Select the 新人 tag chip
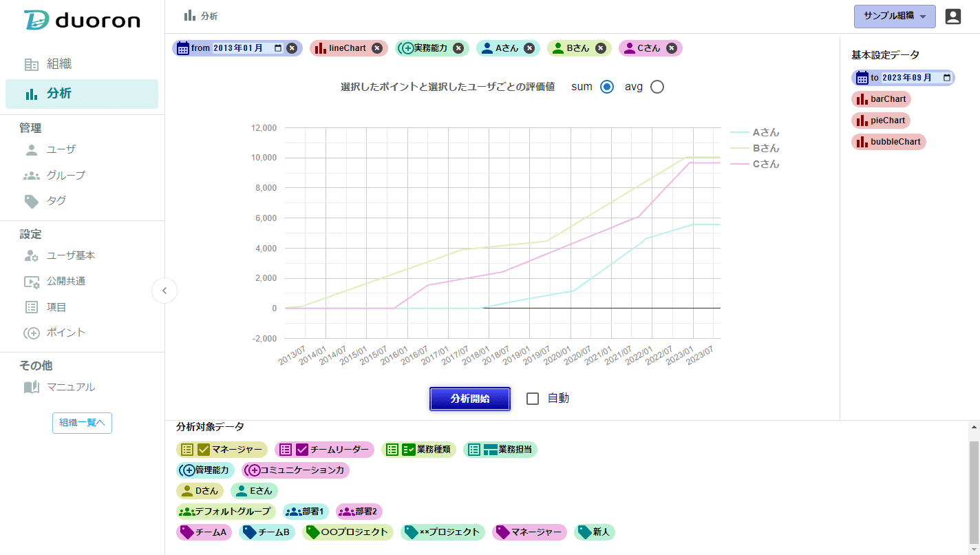Viewport: 980px width, 555px height. coord(595,532)
